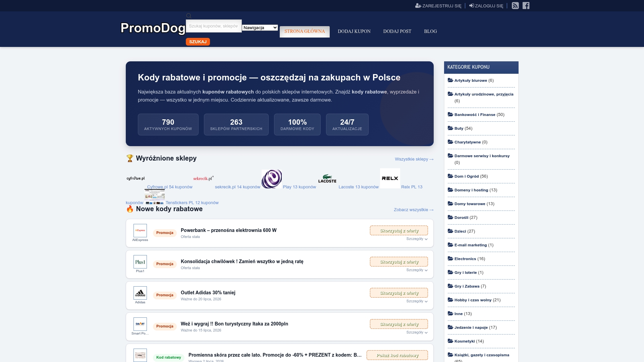Open Promienna skóra przez całe lato offer
Screen dimensions: 644x362
(x=275, y=355)
